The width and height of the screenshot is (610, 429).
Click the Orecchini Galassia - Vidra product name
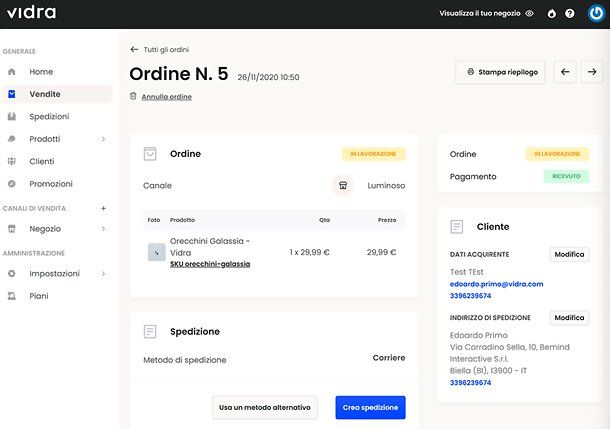tap(210, 247)
